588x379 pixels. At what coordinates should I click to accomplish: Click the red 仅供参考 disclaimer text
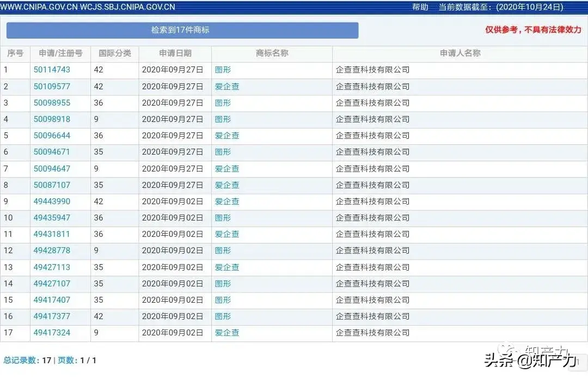(x=533, y=29)
